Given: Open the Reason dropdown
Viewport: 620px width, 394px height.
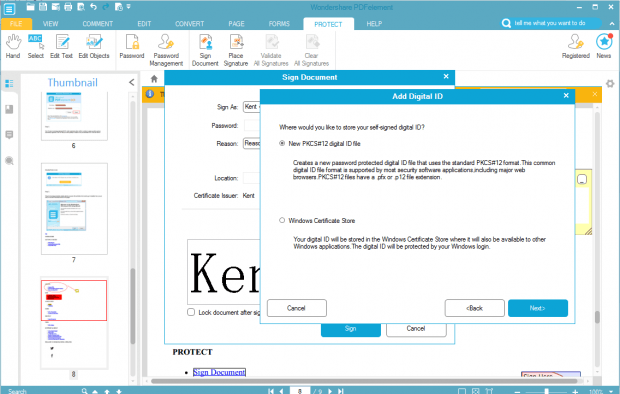Looking at the screenshot, I should [252, 143].
